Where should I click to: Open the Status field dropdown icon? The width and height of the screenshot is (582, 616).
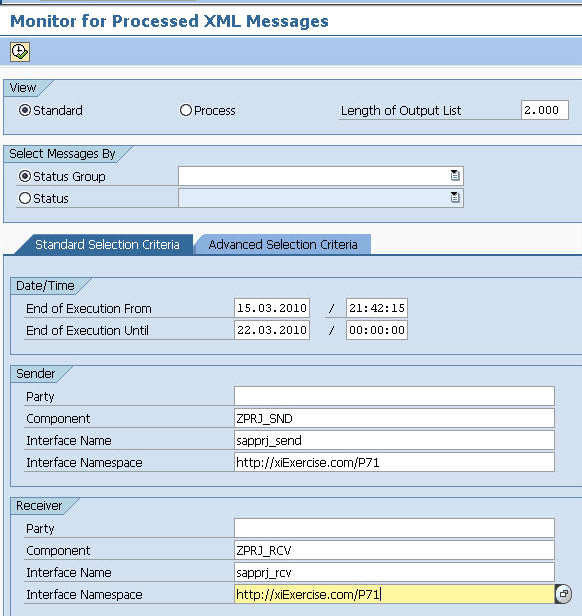[455, 198]
